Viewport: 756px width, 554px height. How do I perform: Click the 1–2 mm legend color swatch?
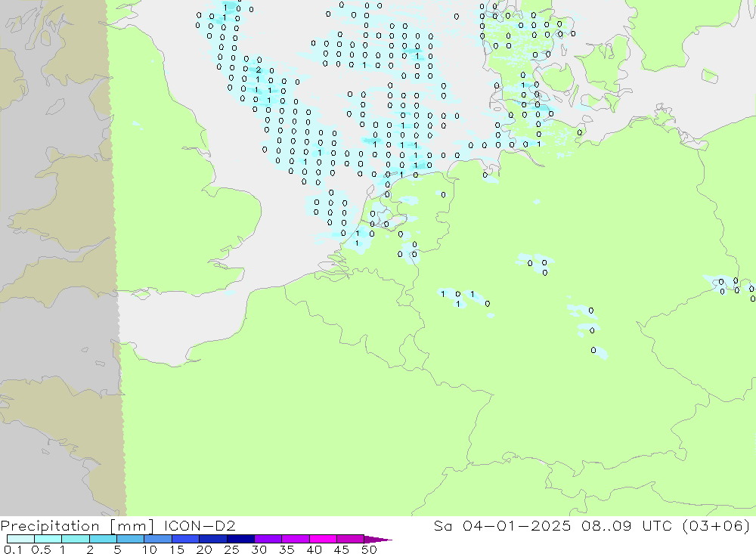(76, 539)
